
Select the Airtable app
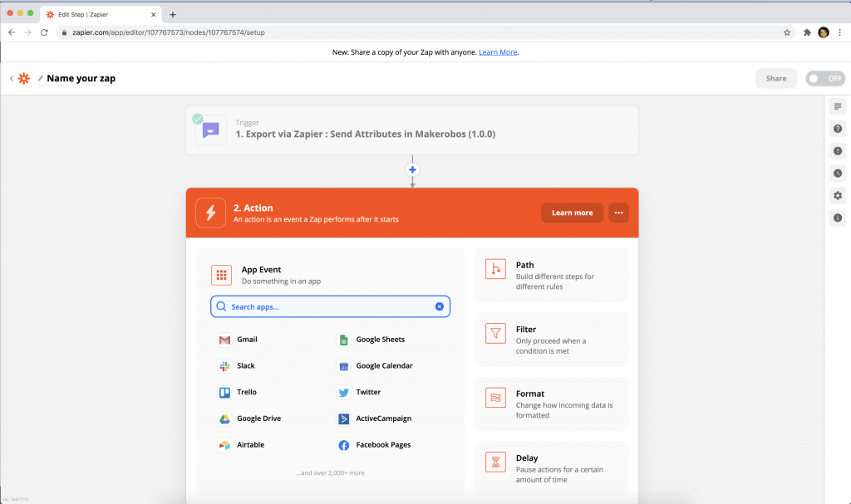[x=241, y=445]
